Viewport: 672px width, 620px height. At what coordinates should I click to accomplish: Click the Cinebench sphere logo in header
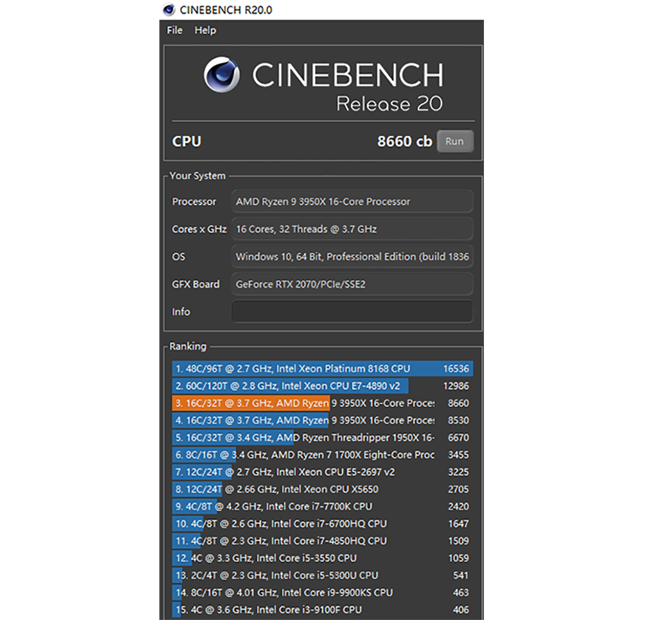[x=221, y=75]
